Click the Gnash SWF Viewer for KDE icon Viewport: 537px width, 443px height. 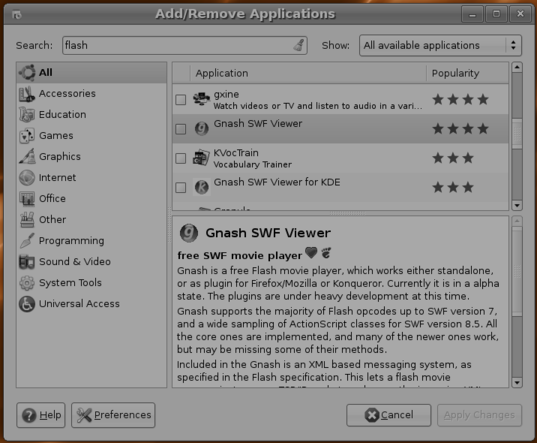(x=201, y=187)
